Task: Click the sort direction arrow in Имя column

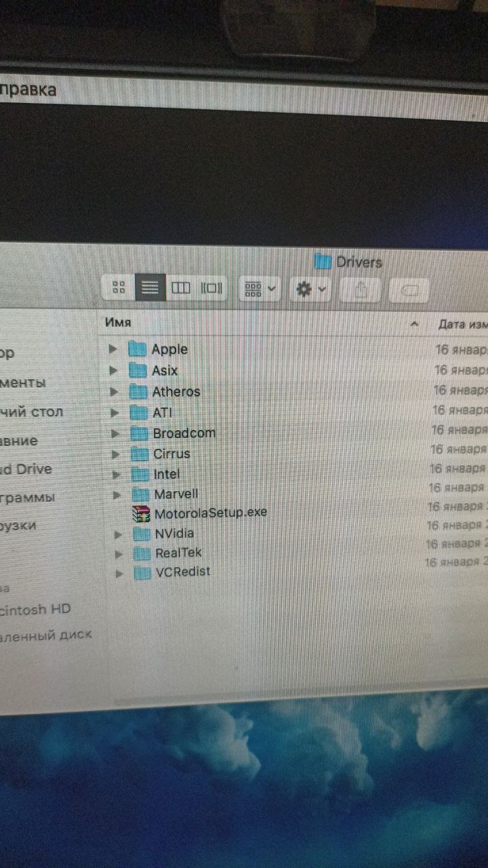Action: (x=414, y=325)
